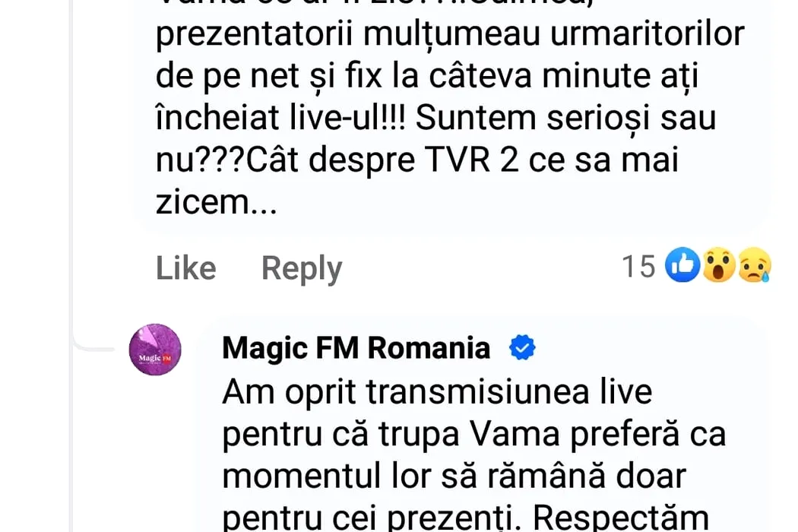Like the comment about TVR 2
This screenshot has height=532, width=798.
(185, 268)
